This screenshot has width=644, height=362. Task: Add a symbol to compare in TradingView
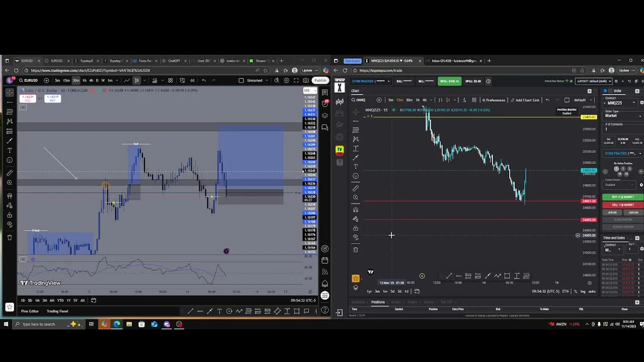pyautogui.click(x=46, y=80)
